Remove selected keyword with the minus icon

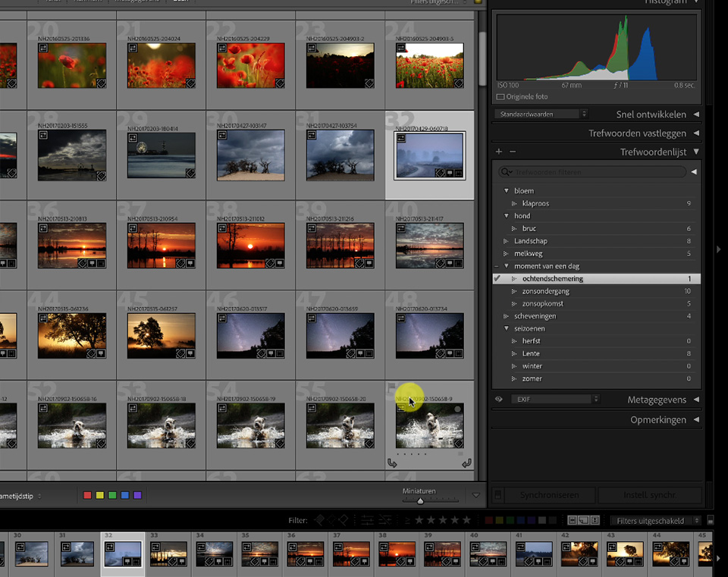[x=513, y=152]
